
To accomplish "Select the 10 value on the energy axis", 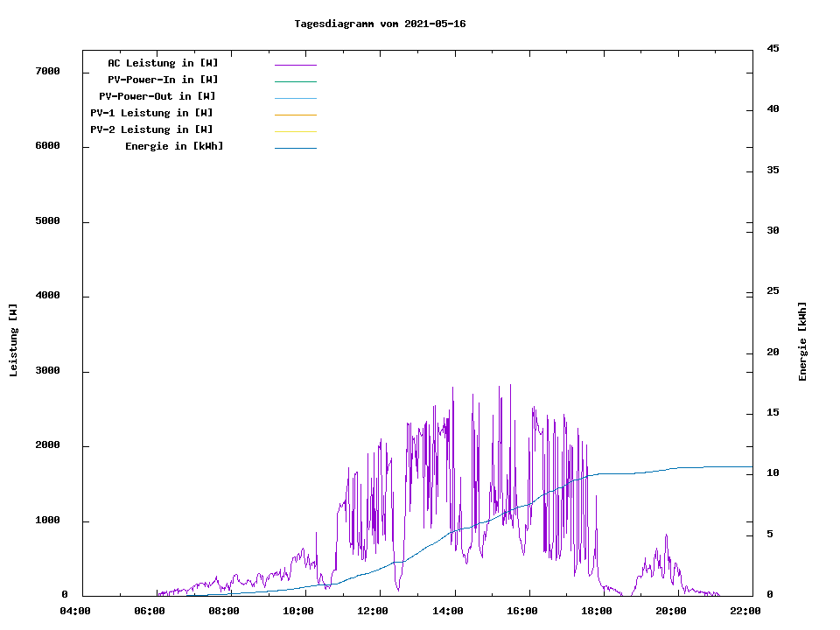I will [x=773, y=473].
